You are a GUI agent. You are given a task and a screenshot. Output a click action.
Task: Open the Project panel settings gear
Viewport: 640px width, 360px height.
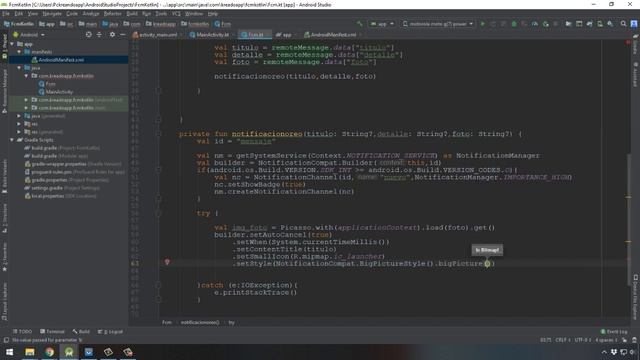pos(112,35)
